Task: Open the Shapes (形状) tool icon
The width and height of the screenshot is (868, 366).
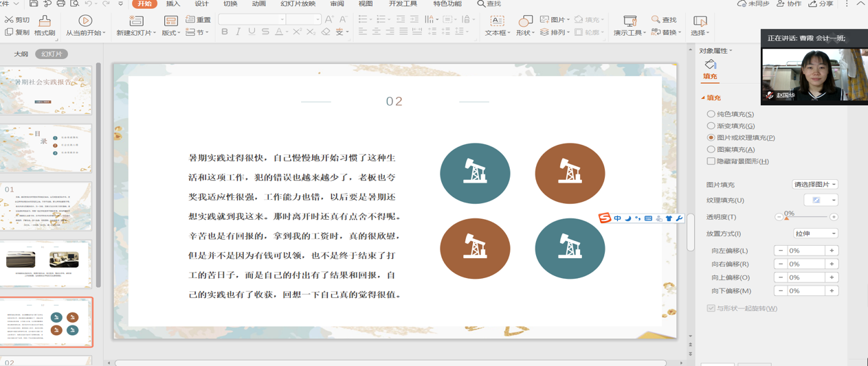Action: pyautogui.click(x=525, y=21)
